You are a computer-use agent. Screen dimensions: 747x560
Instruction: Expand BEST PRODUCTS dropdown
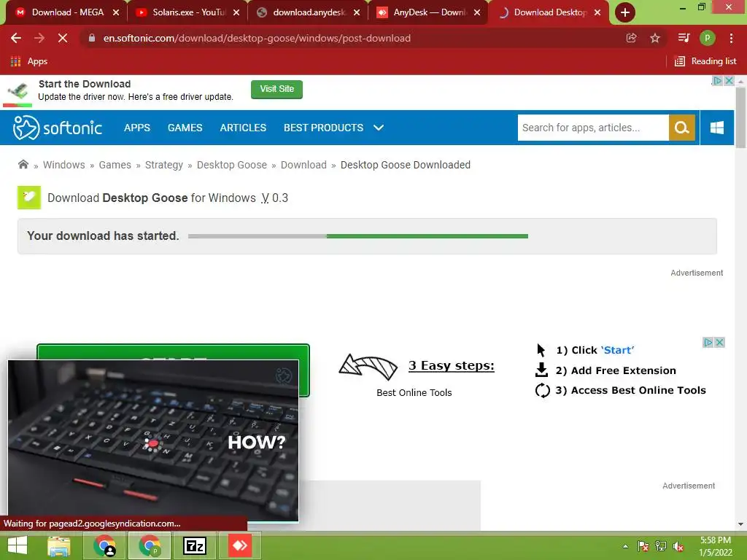(x=333, y=128)
